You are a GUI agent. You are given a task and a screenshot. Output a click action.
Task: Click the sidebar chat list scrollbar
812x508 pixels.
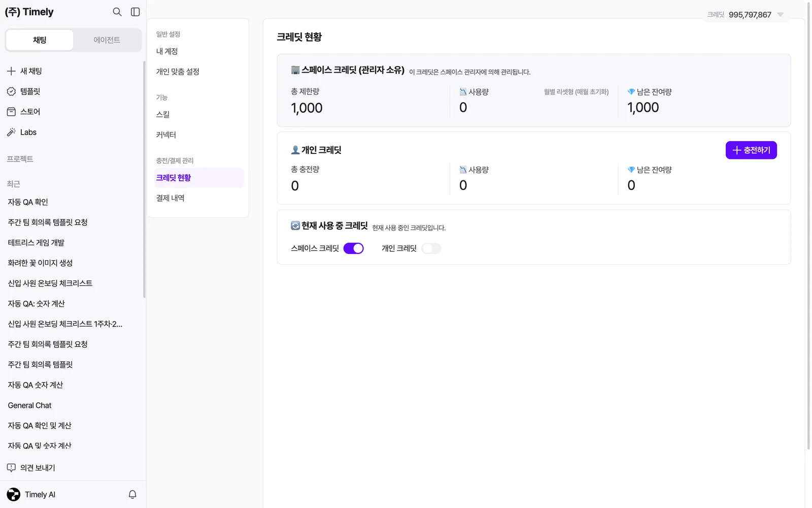[x=144, y=179]
